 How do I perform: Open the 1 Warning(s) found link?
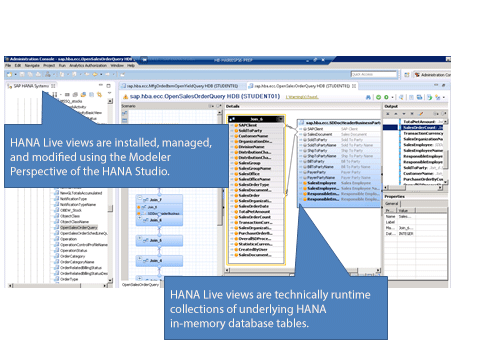coord(302,97)
